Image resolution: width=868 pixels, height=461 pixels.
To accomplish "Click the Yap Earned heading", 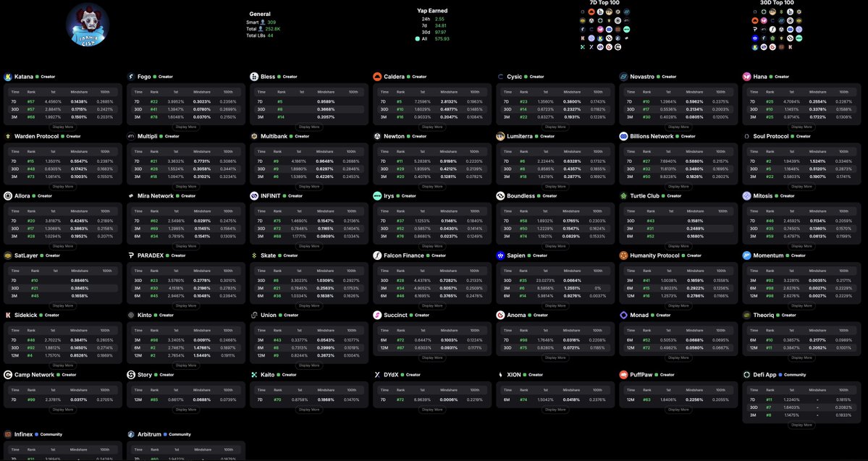I will (x=432, y=11).
